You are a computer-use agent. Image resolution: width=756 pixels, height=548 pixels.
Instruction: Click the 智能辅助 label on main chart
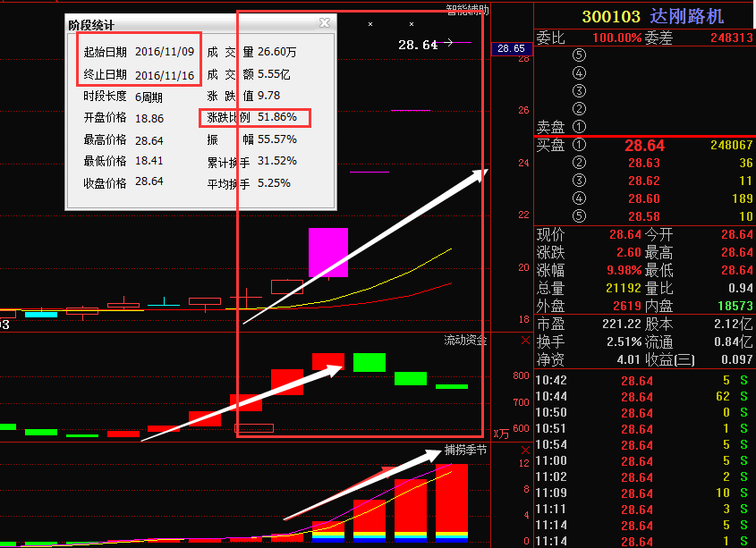point(467,11)
